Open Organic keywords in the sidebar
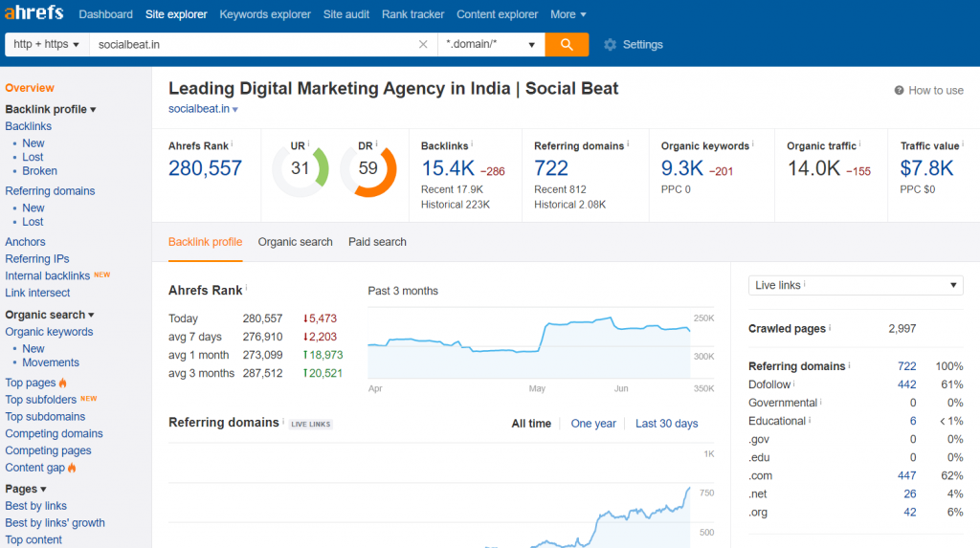This screenshot has width=980, height=548. (49, 332)
